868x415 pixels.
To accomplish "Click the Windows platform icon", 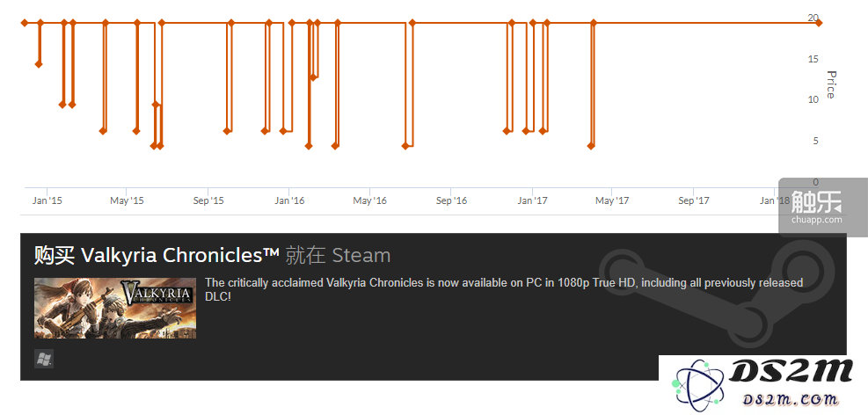I will [x=44, y=359].
